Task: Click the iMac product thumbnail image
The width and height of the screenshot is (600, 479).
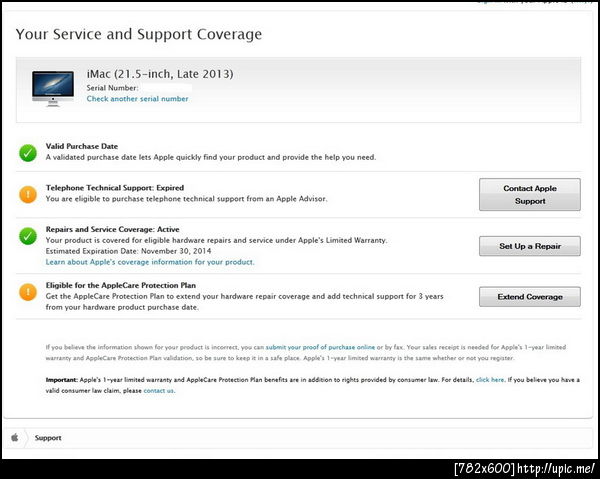Action: click(53, 88)
